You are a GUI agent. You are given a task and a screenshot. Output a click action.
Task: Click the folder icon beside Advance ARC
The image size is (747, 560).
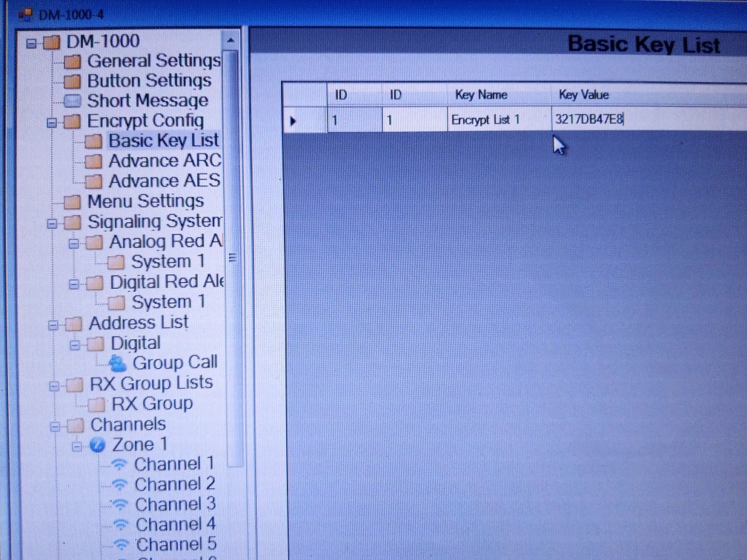(x=93, y=162)
